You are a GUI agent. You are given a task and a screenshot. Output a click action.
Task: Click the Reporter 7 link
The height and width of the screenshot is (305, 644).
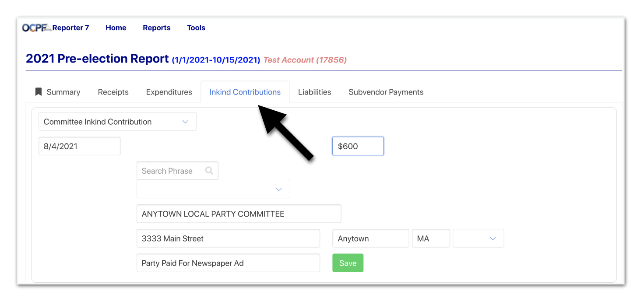70,28
